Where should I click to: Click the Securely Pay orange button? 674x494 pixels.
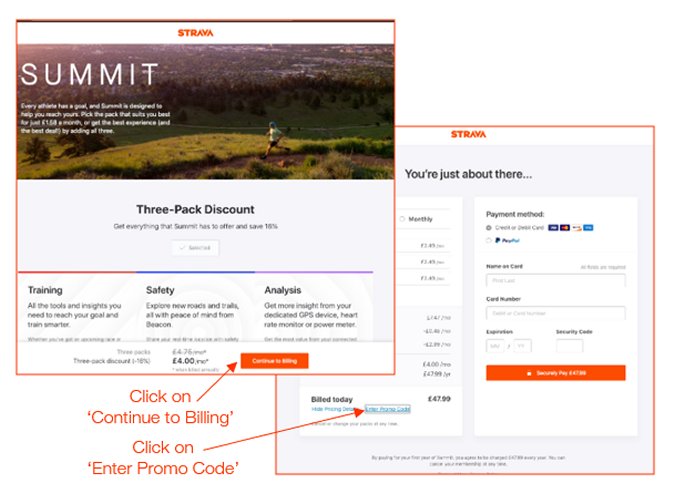[x=555, y=373]
